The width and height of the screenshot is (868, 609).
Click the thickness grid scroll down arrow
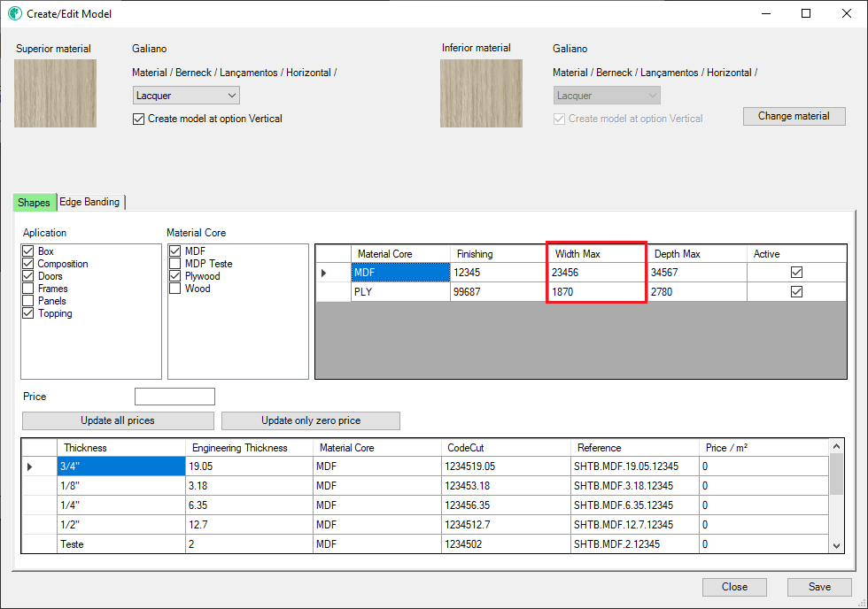pos(836,546)
